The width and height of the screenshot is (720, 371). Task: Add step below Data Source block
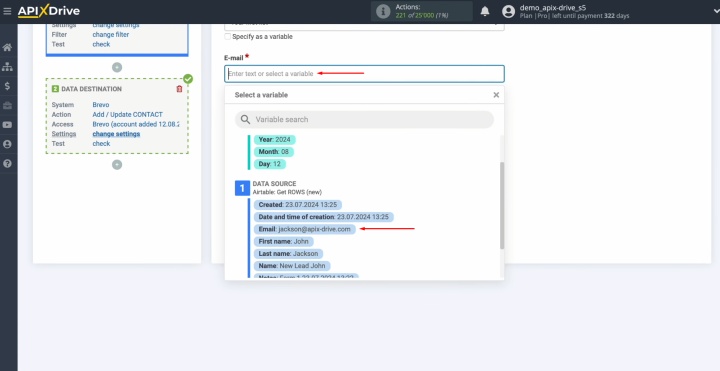117,67
